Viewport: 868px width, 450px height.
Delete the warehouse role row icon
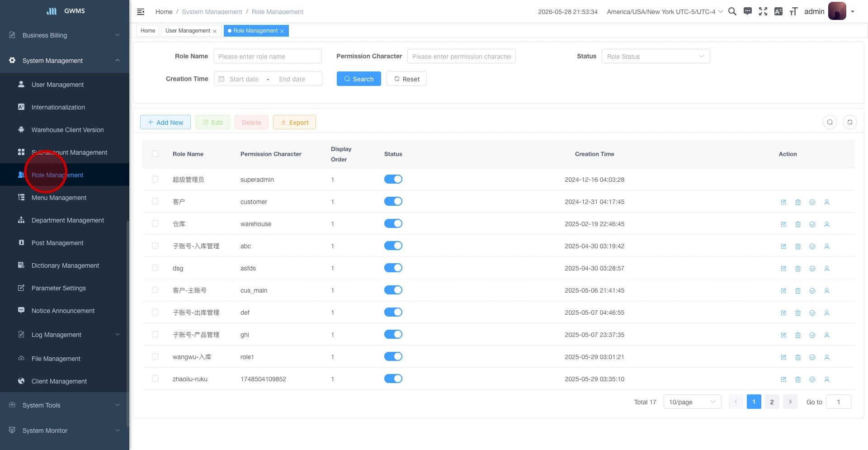798,224
